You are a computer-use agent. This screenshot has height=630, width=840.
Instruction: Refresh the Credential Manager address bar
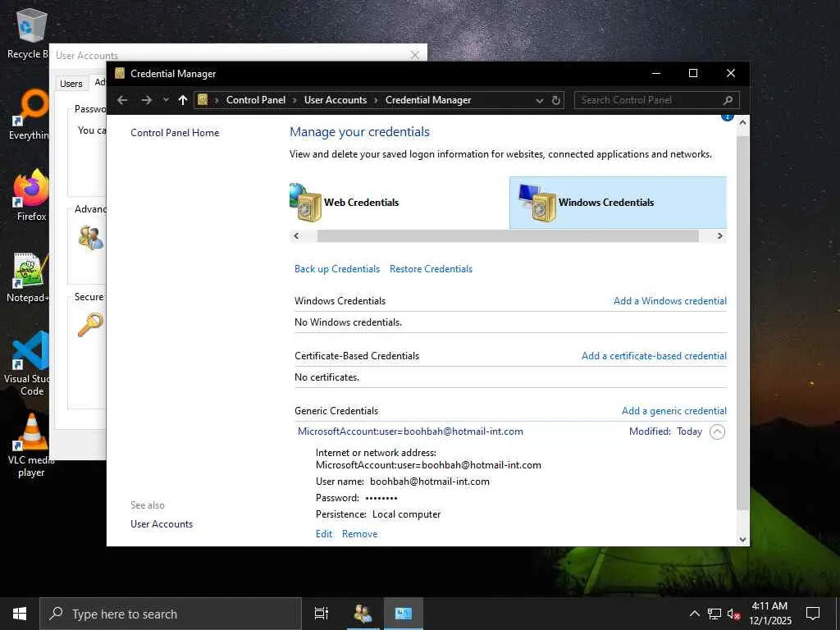[556, 100]
